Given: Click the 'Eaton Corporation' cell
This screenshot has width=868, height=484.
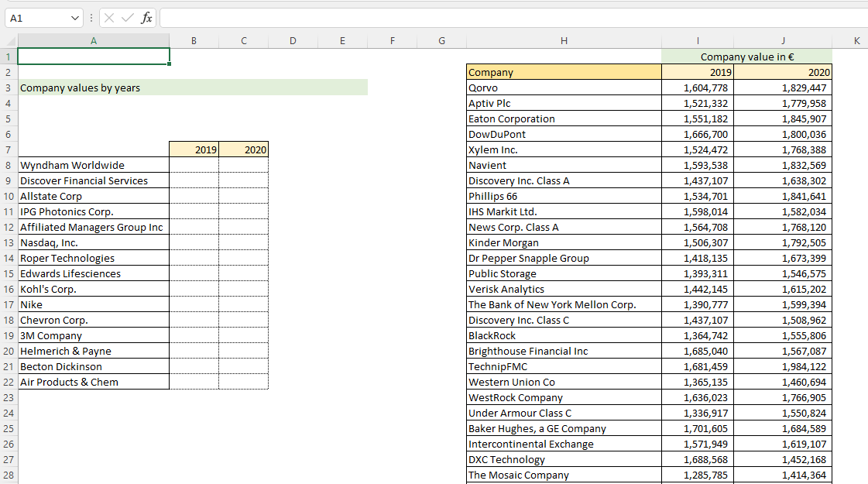Looking at the screenshot, I should click(x=564, y=119).
